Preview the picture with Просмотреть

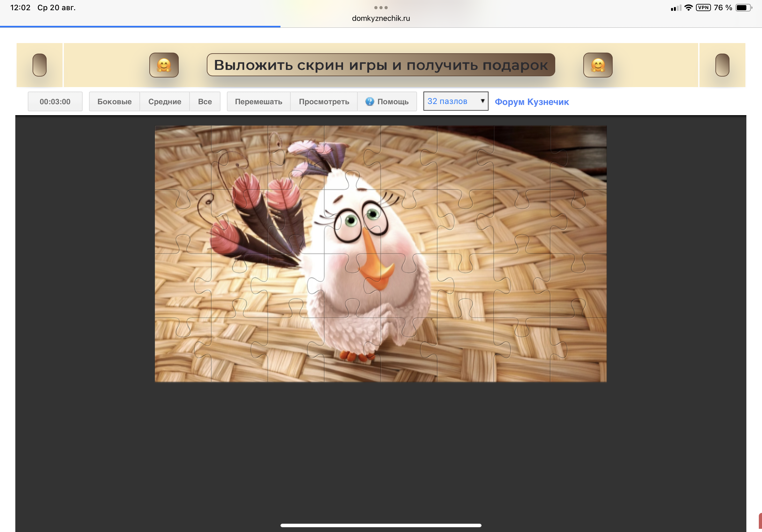324,101
